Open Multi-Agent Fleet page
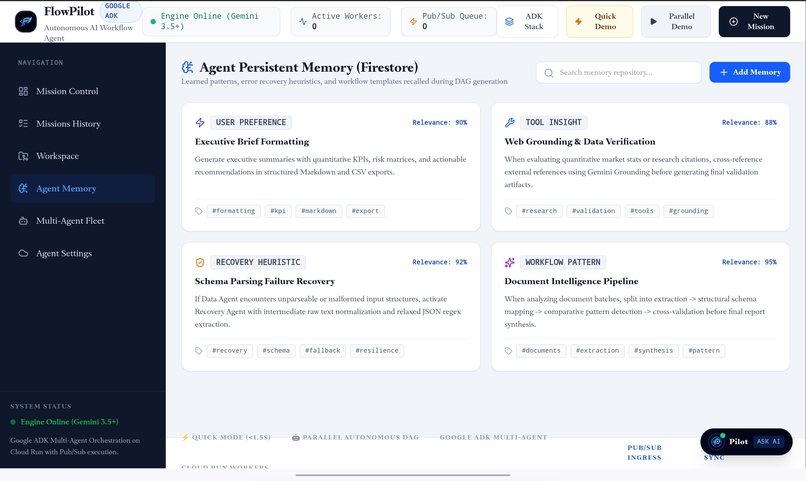806x481 pixels. pos(82,221)
